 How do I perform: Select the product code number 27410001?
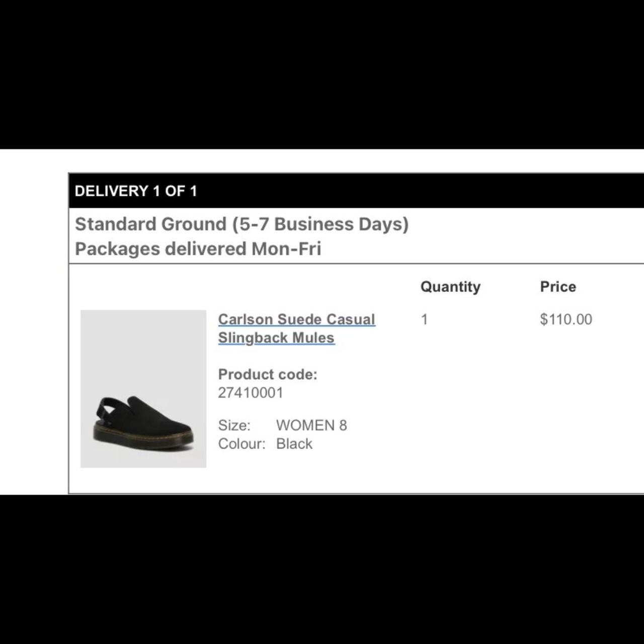[251, 393]
